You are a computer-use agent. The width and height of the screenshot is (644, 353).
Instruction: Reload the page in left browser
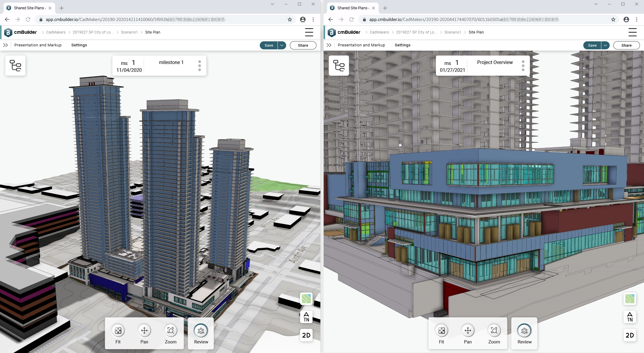point(28,19)
